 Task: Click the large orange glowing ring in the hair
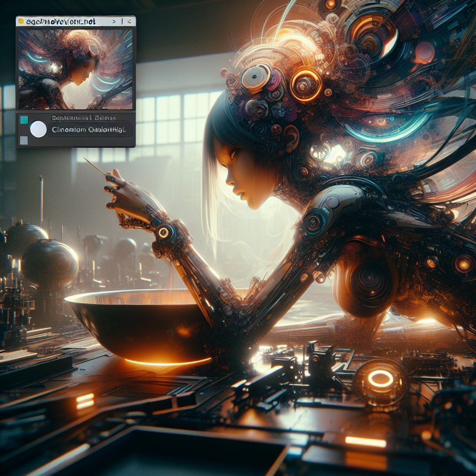click(x=306, y=84)
